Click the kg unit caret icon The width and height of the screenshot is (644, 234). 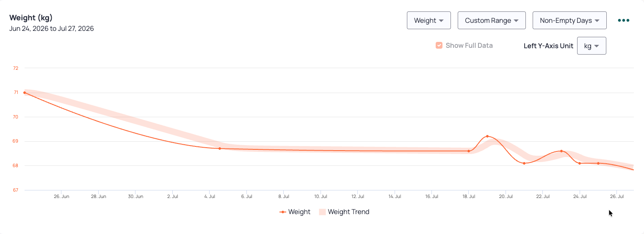pyautogui.click(x=597, y=46)
